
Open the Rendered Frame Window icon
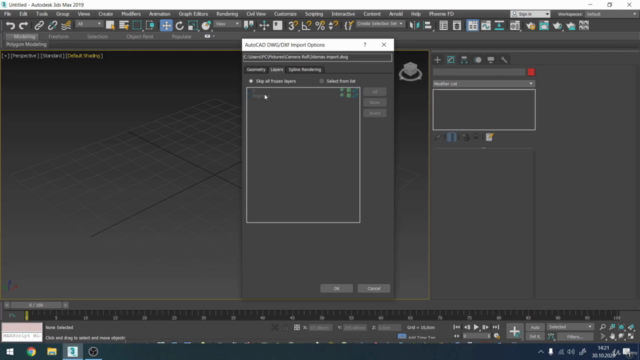[544, 26]
